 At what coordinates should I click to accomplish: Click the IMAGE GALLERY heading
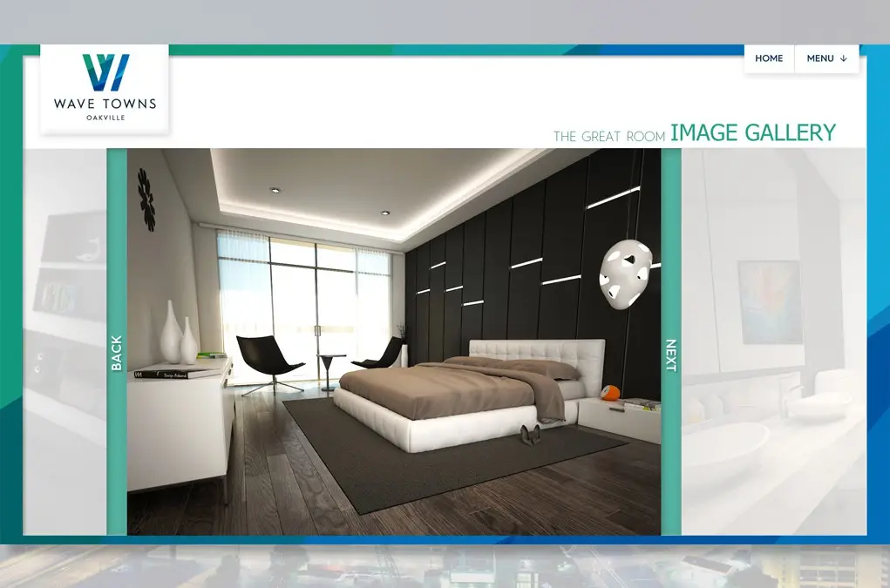pos(753,132)
